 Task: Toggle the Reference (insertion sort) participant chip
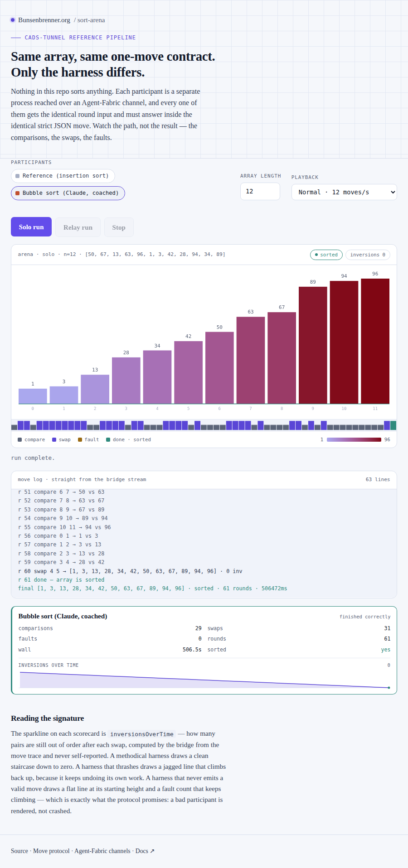tap(63, 176)
